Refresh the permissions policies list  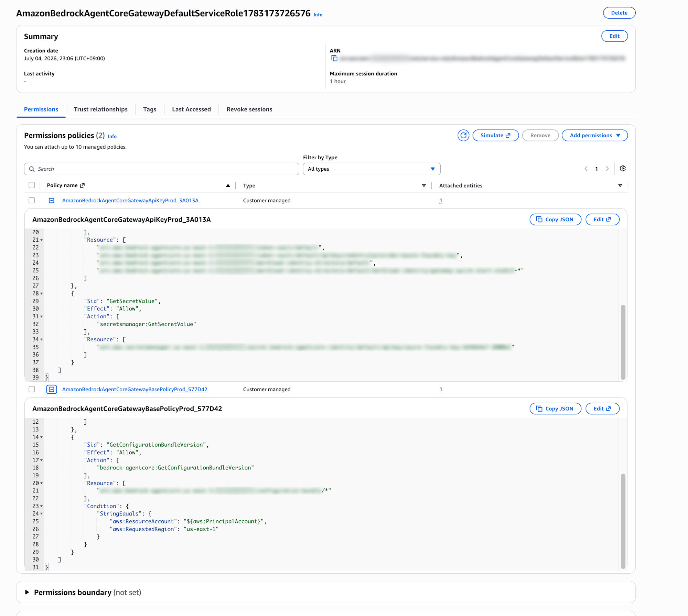click(x=463, y=136)
